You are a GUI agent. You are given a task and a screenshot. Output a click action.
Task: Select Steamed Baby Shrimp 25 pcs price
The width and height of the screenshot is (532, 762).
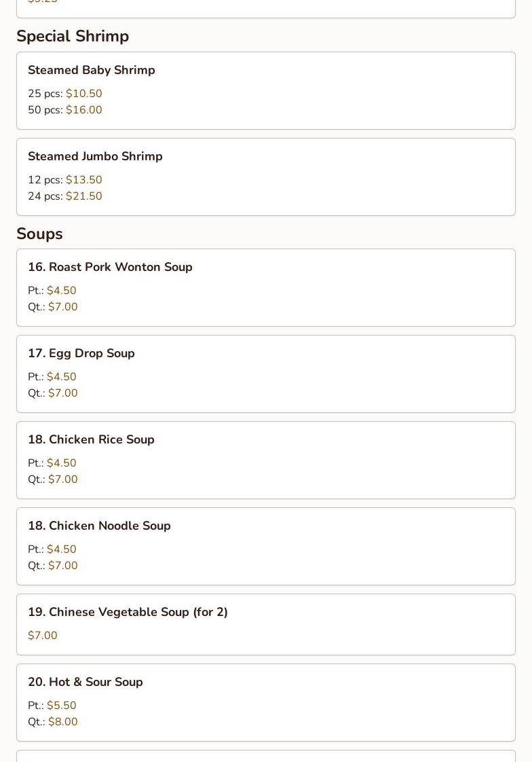coord(83,94)
